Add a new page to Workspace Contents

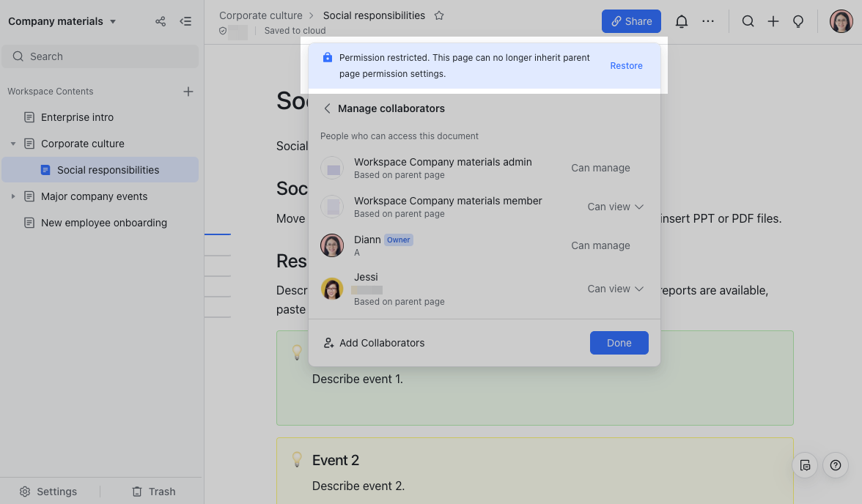pos(188,92)
